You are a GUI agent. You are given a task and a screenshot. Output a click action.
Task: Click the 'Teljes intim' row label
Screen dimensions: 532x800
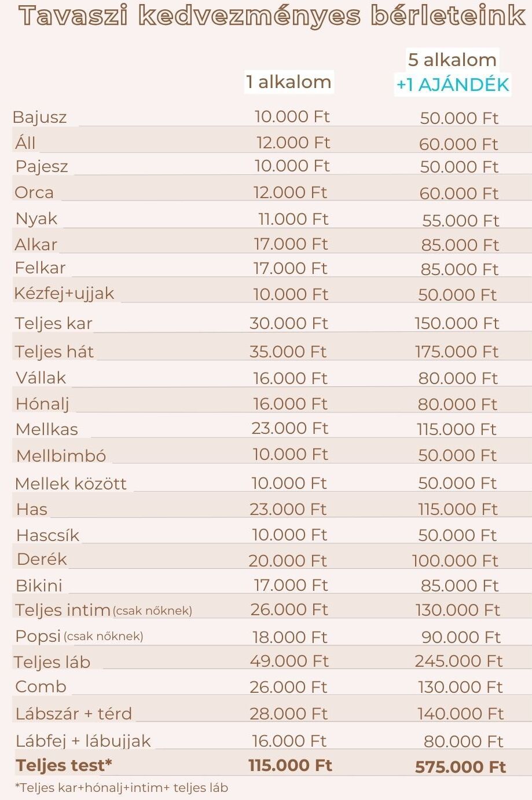pos(63,610)
